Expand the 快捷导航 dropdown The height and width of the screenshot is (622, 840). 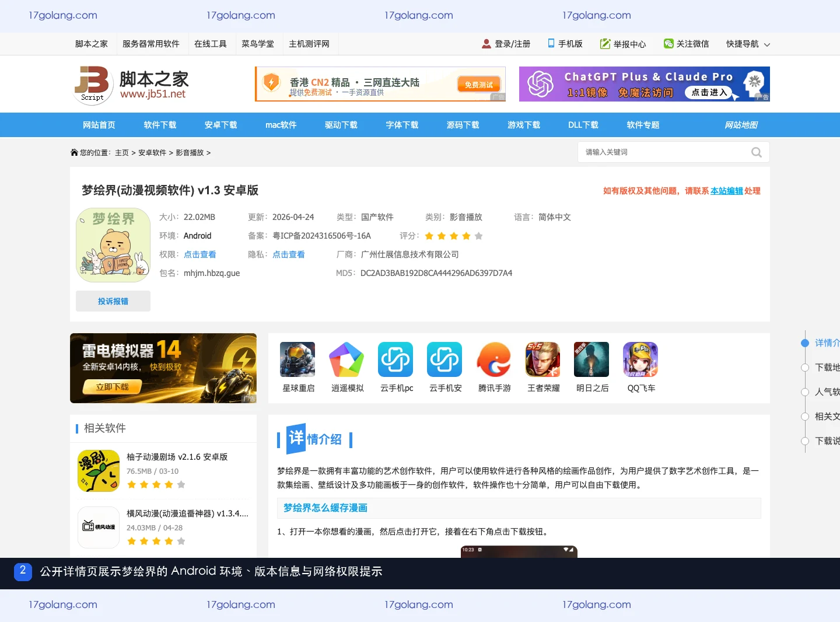[x=748, y=44]
